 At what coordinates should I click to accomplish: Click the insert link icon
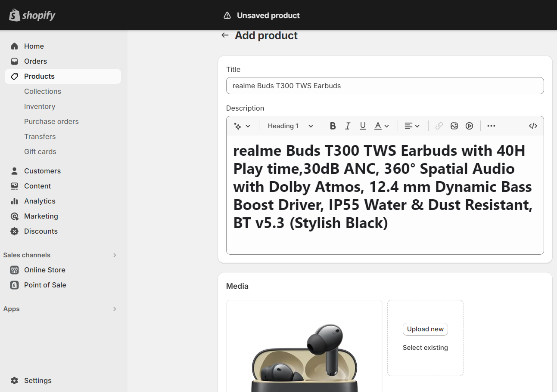pos(439,126)
